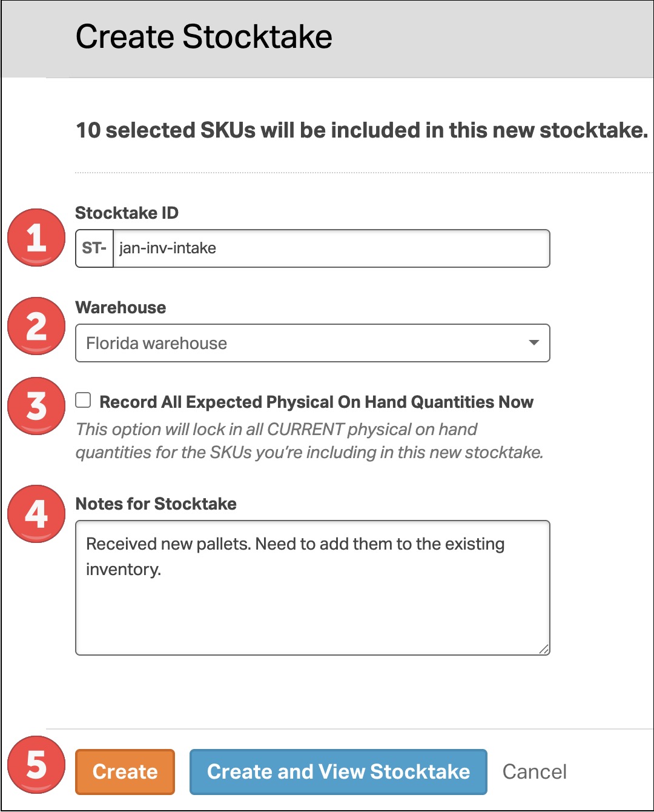Click Create and View Stocktake button

point(338,772)
